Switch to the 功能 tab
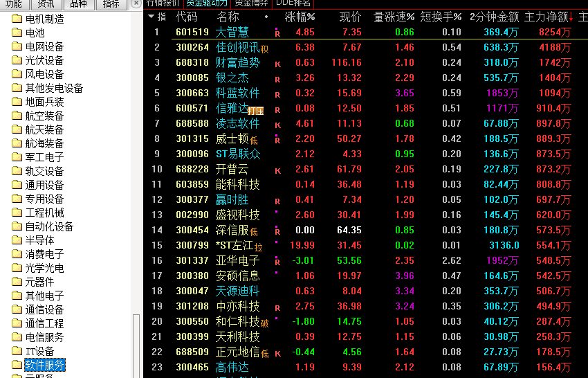 [x=14, y=3]
